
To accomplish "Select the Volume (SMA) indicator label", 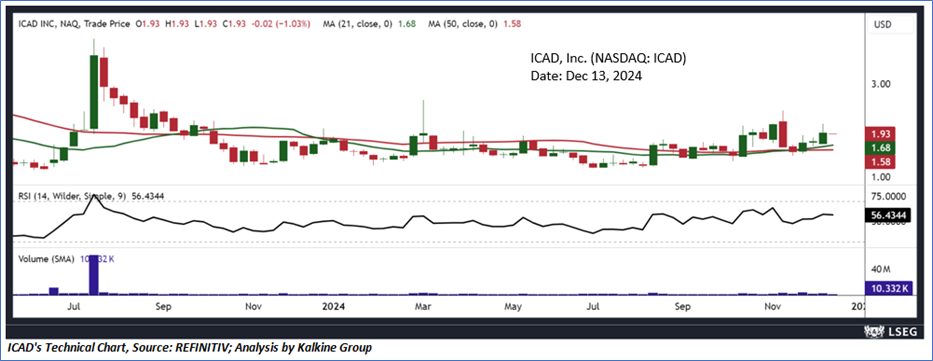I will (x=46, y=259).
